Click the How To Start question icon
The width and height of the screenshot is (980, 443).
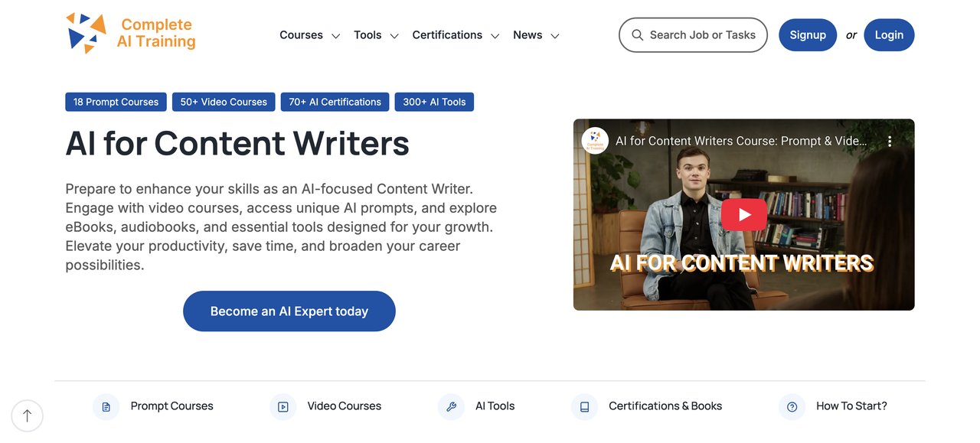(792, 407)
